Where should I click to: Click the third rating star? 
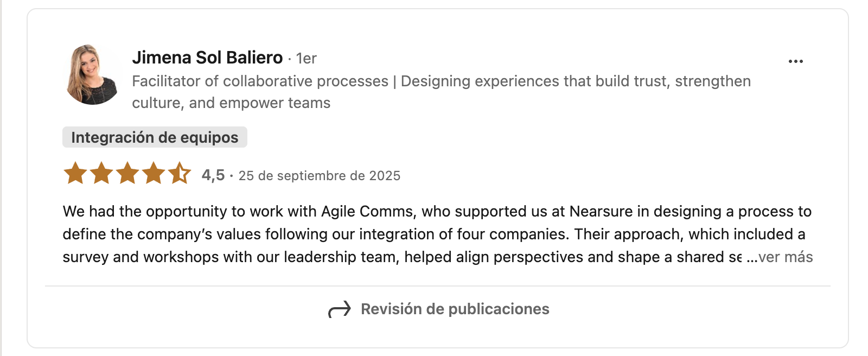tap(127, 174)
